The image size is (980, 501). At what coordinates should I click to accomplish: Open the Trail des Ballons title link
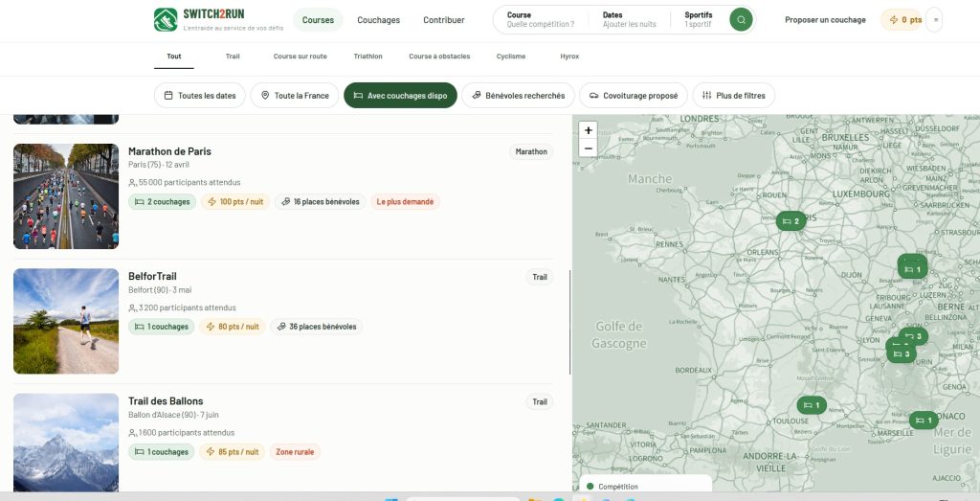pos(166,401)
